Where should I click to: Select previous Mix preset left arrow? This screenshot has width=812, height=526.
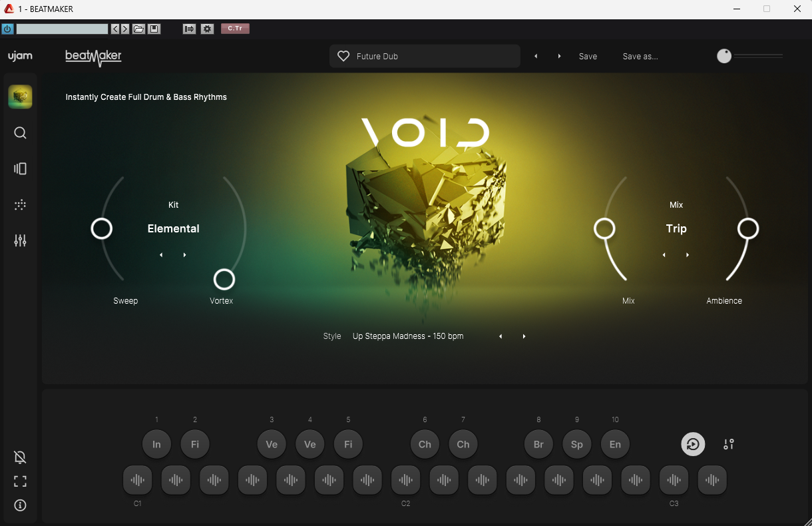[x=664, y=255]
